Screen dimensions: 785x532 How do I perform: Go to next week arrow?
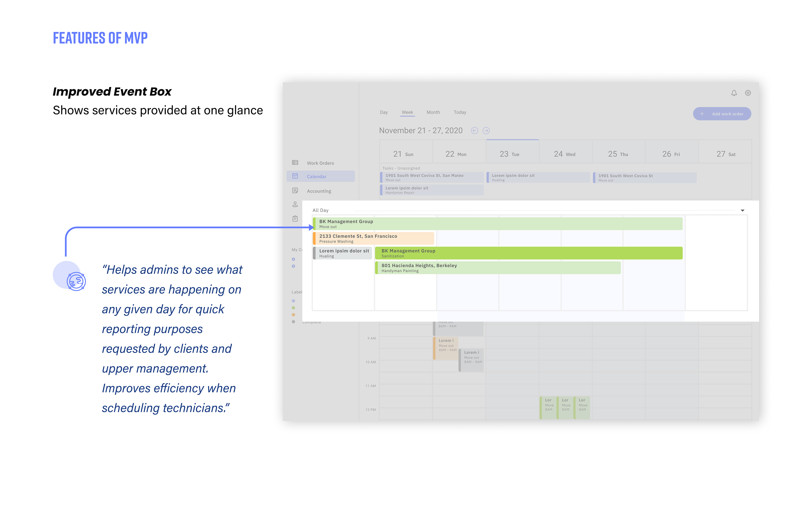click(x=486, y=131)
